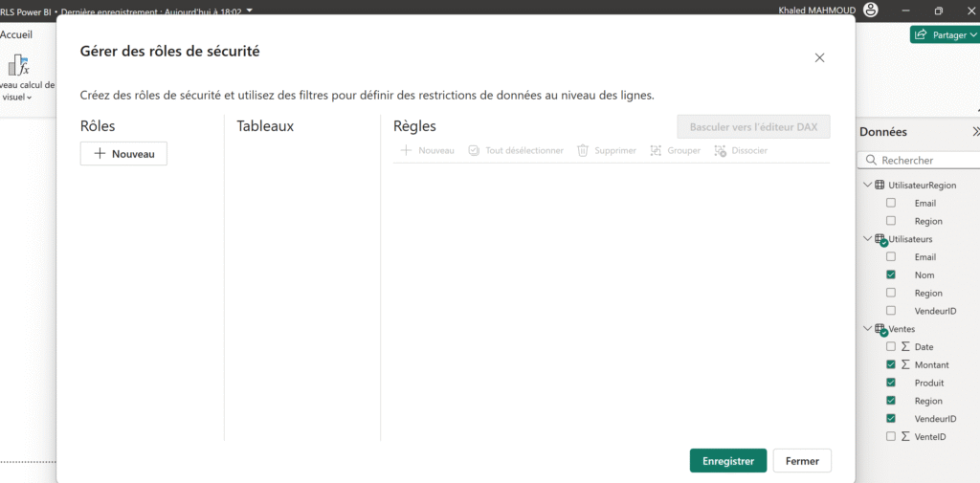Image resolution: width=980 pixels, height=483 pixels.
Task: Collapse the UtilisateurRegion table tree
Action: click(x=866, y=185)
